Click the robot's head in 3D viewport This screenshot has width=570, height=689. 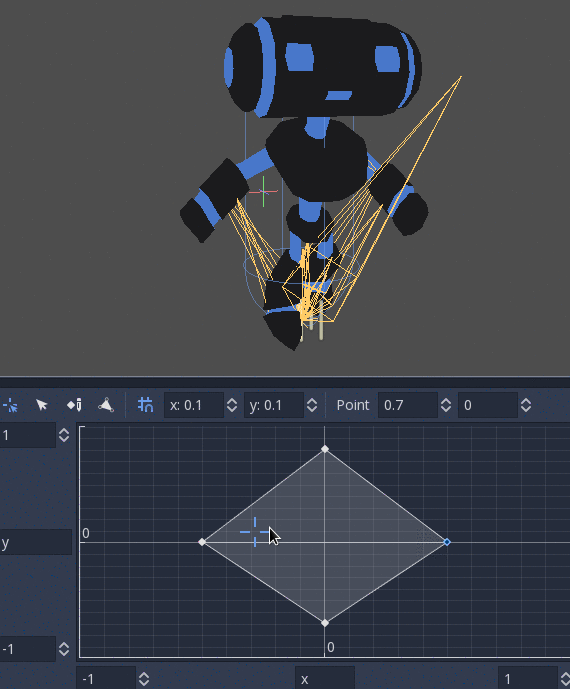click(322, 66)
